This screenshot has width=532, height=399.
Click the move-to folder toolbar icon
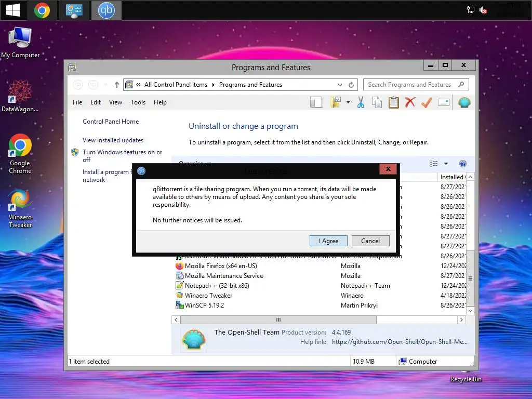point(336,102)
